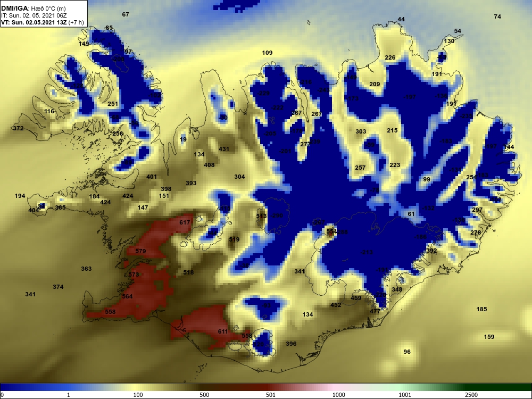This screenshot has width=532, height=399.
Task: Click the map value 223
Action: click(395, 165)
